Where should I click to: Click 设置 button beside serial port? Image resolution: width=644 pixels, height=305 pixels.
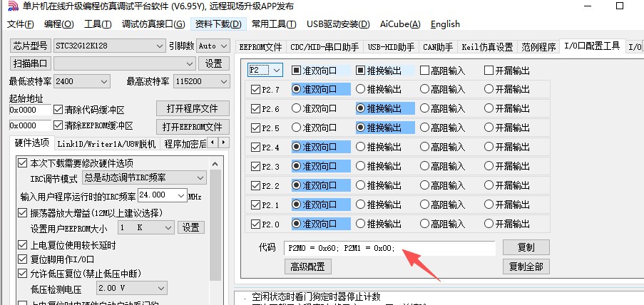pos(213,63)
